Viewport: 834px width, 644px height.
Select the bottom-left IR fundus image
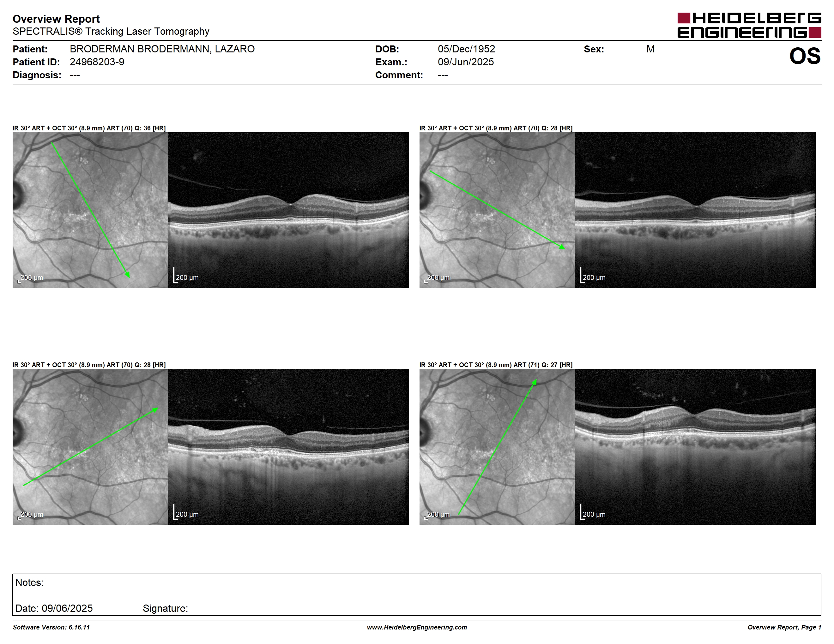90,446
